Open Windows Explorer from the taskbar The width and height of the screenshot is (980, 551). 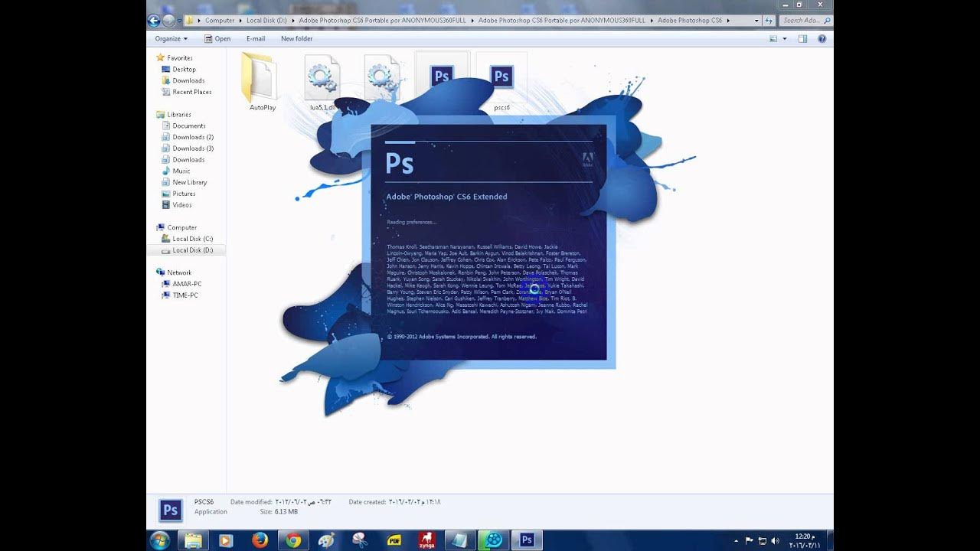click(193, 540)
